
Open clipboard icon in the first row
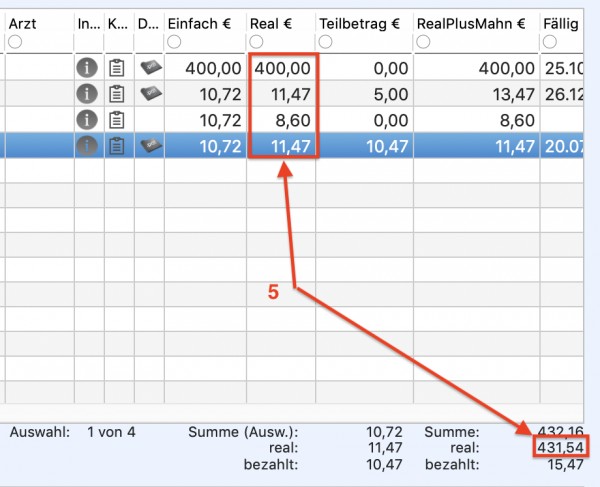tap(117, 68)
